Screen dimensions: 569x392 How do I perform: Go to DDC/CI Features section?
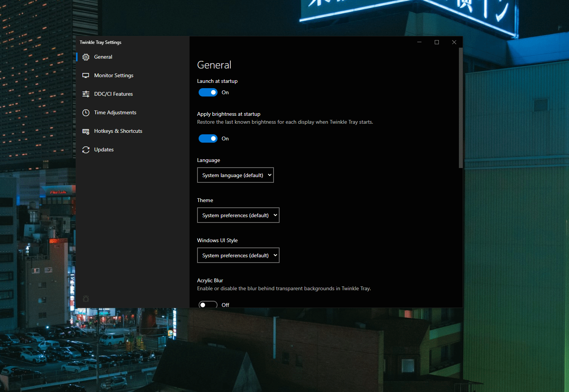point(132,94)
